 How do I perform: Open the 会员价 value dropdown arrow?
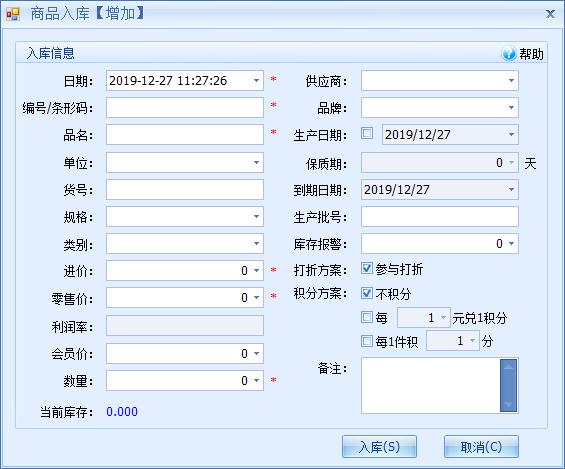pos(257,353)
